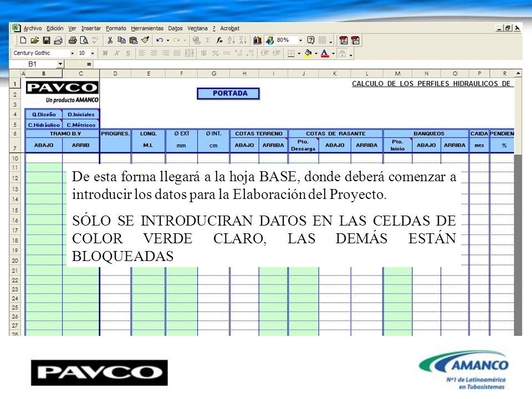Open Help with the question mark icon
The image size is (532, 399).
(311, 40)
